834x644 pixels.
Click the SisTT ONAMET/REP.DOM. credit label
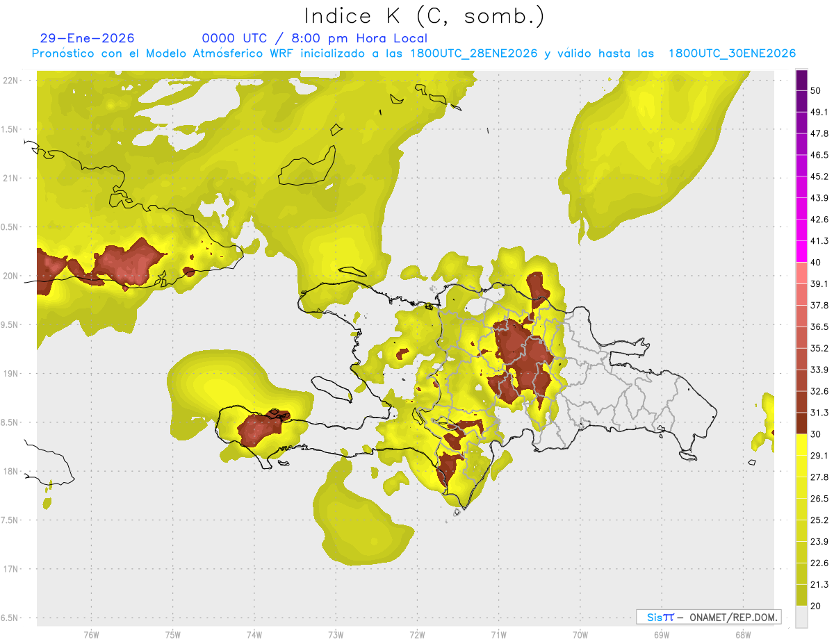coord(708,617)
